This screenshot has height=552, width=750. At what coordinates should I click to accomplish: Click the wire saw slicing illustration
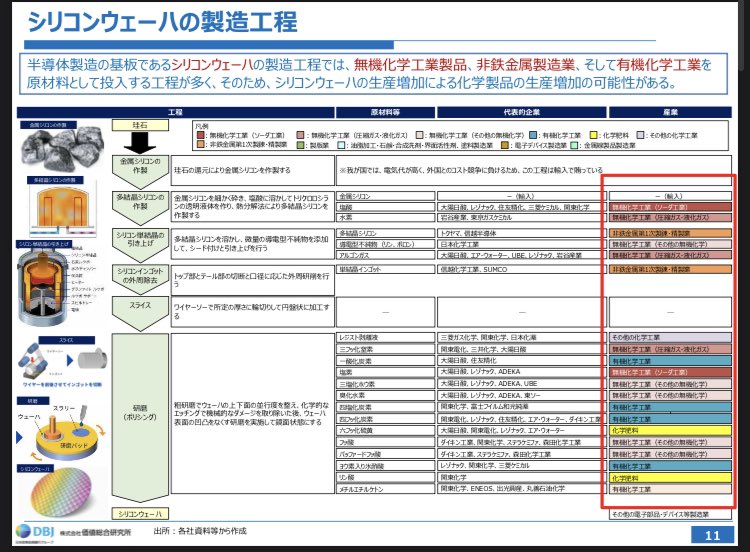63,361
